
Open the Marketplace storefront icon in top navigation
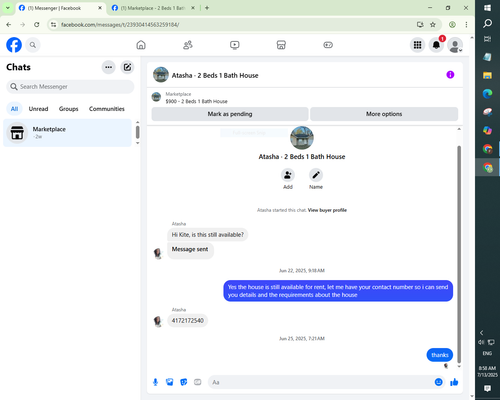click(281, 45)
